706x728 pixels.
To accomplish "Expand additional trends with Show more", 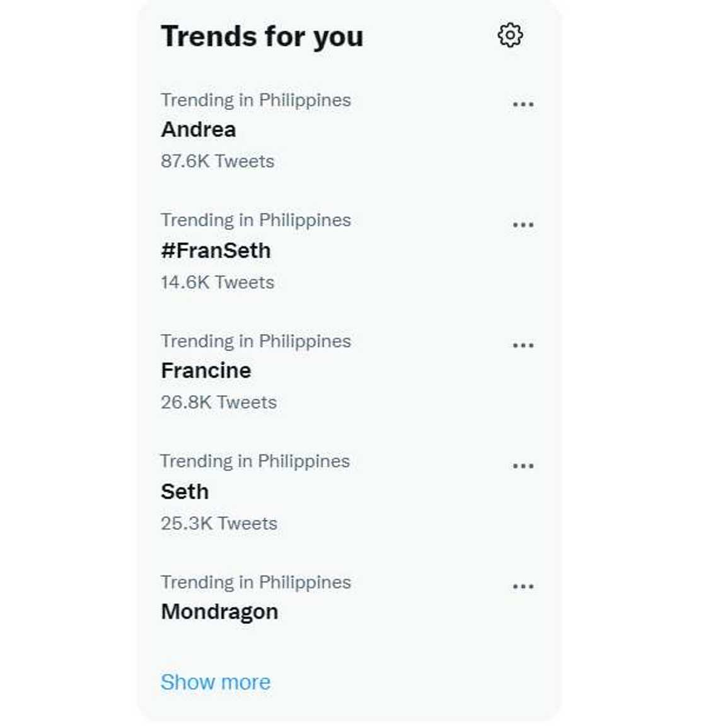I will pos(216,681).
